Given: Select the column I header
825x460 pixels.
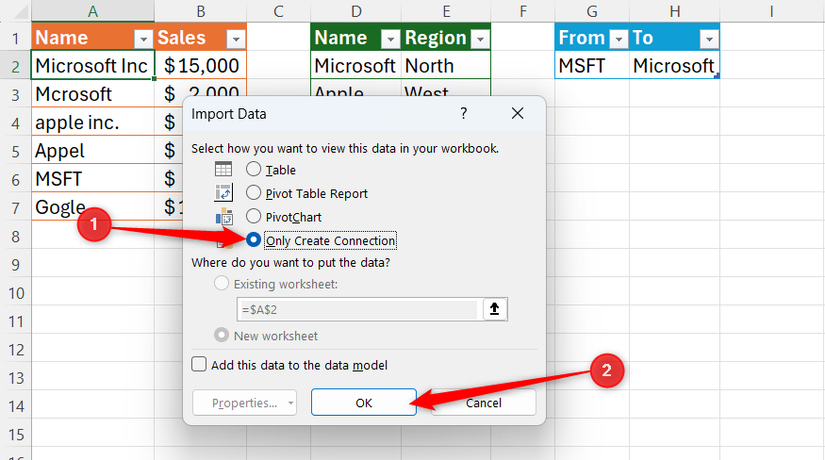Looking at the screenshot, I should (771, 11).
